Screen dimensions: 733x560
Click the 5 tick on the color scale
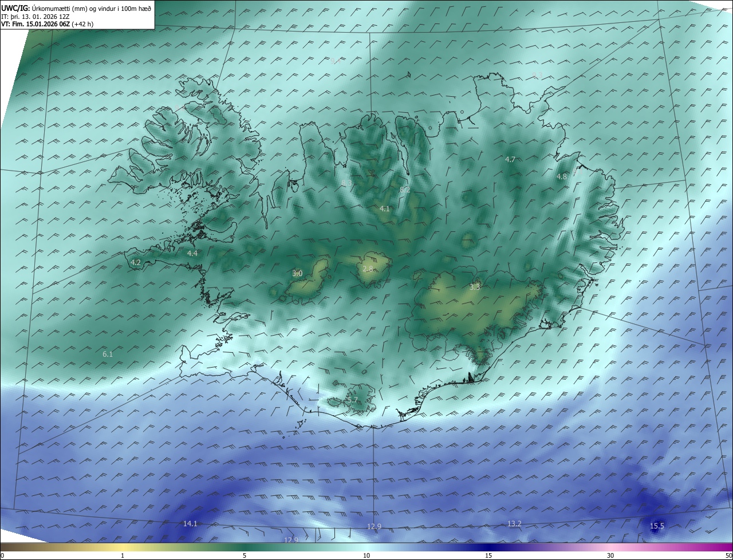245,555
